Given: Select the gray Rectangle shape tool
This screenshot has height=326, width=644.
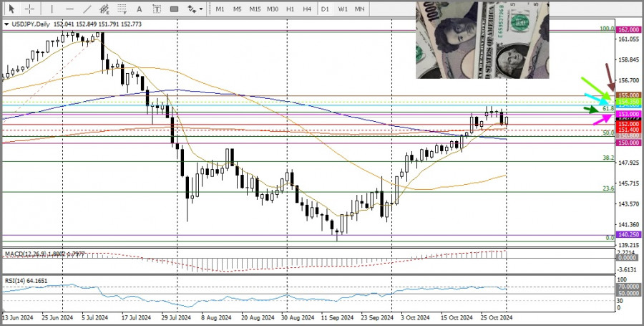Looking at the screenshot, I should tap(174, 9).
